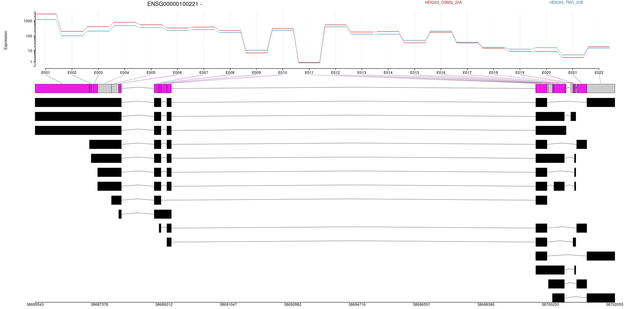Click the large magenta first exon block in gene model

(62, 88)
